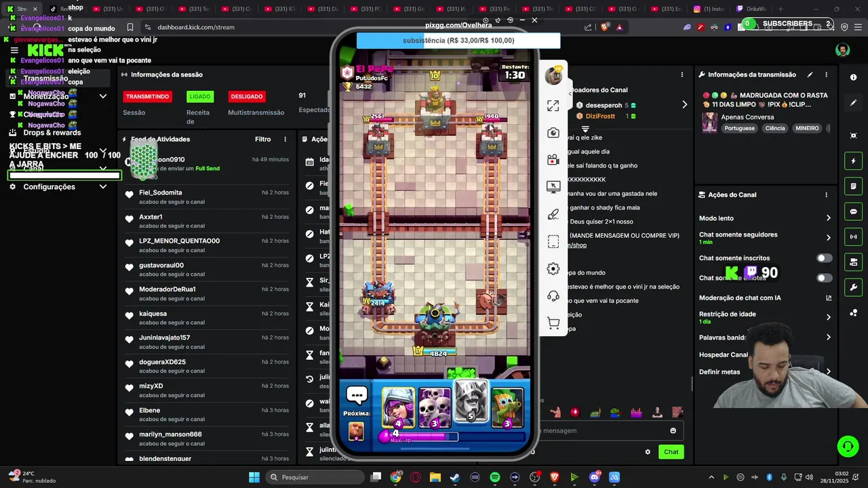Open Definir metas chevron
Image resolution: width=868 pixels, height=488 pixels.
pos(828,371)
